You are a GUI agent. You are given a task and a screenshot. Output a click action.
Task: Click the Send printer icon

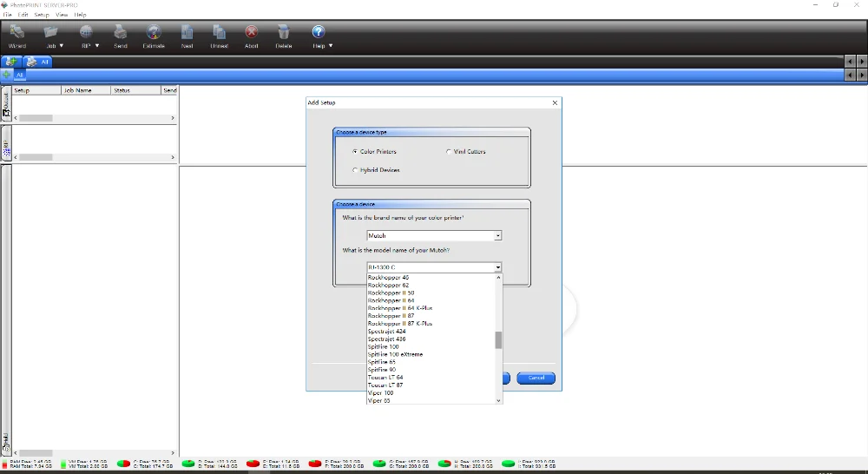(120, 32)
